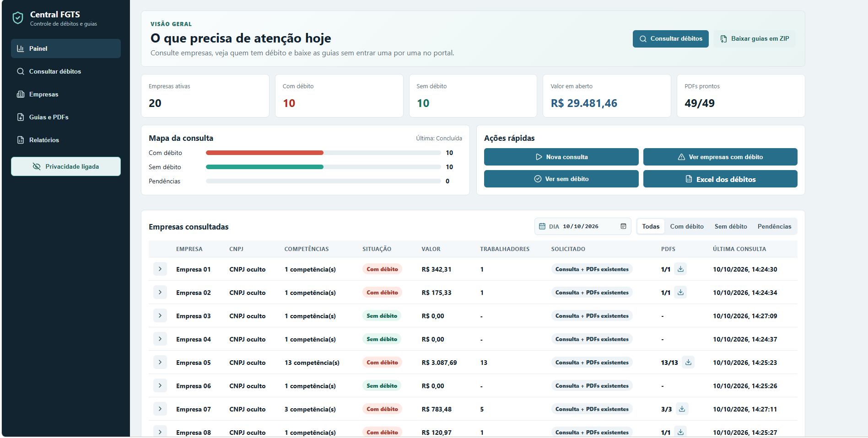
Task: Open Guias e PDFs in the sidebar
Action: (66, 117)
